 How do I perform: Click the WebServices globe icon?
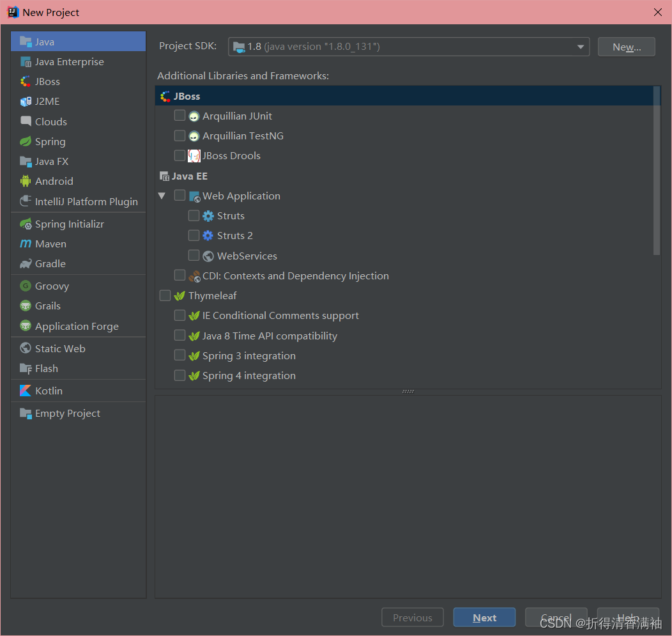[208, 256]
